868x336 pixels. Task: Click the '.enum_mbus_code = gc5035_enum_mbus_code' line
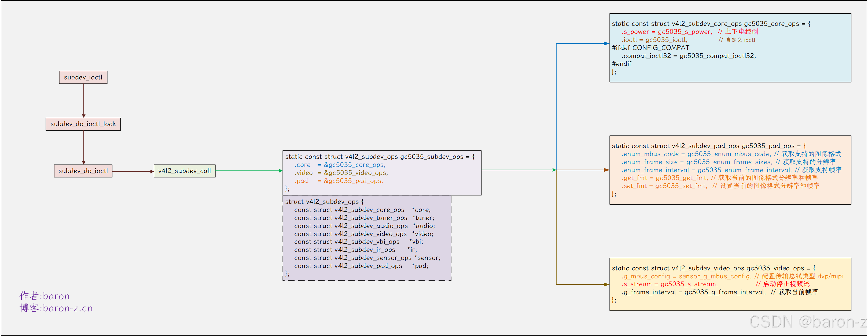pos(731,154)
